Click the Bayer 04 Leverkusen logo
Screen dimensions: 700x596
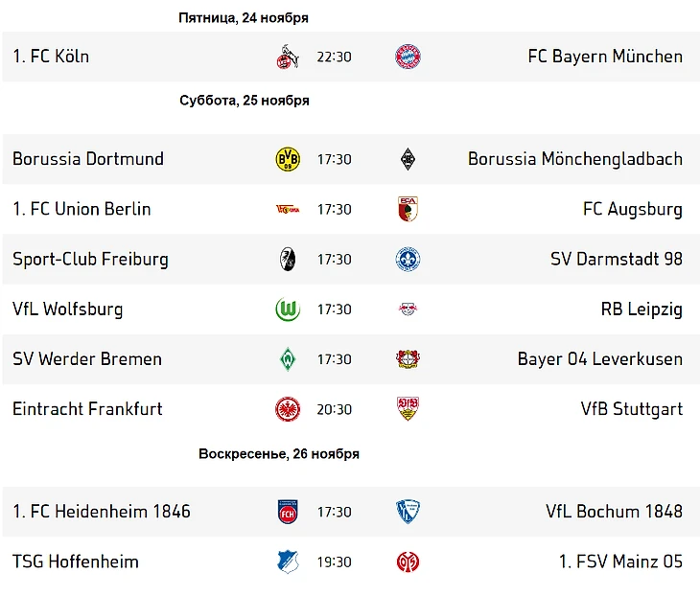point(408,359)
